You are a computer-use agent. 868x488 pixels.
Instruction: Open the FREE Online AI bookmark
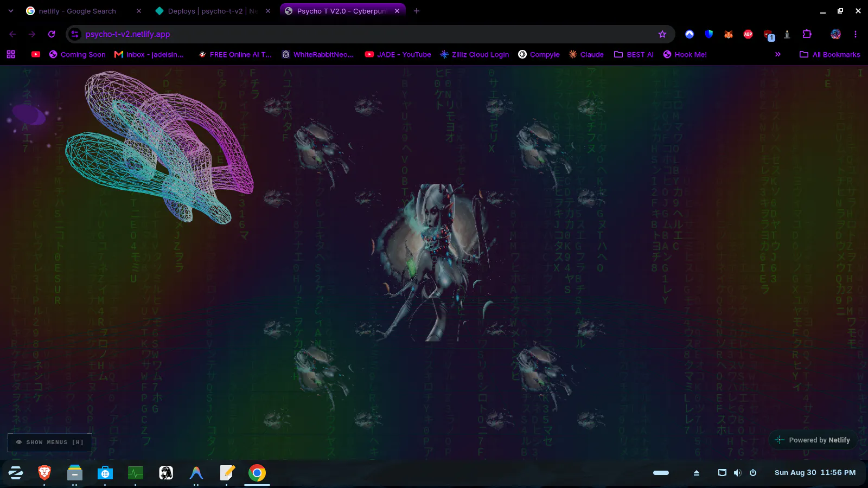[235, 54]
